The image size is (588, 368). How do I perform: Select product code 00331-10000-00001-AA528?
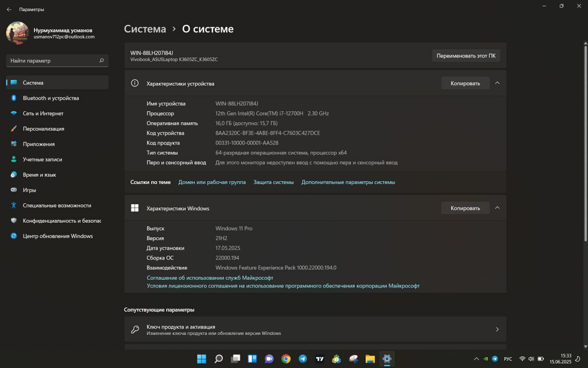pos(247,143)
